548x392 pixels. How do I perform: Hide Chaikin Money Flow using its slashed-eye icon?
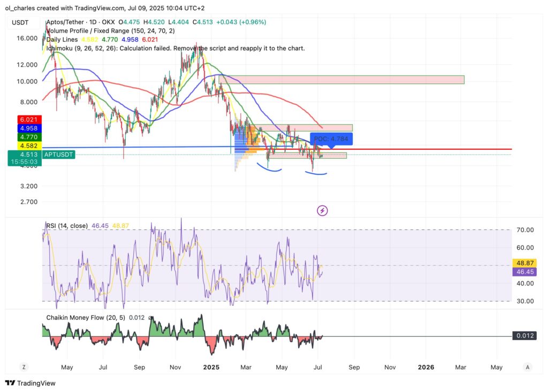[x=150, y=317]
